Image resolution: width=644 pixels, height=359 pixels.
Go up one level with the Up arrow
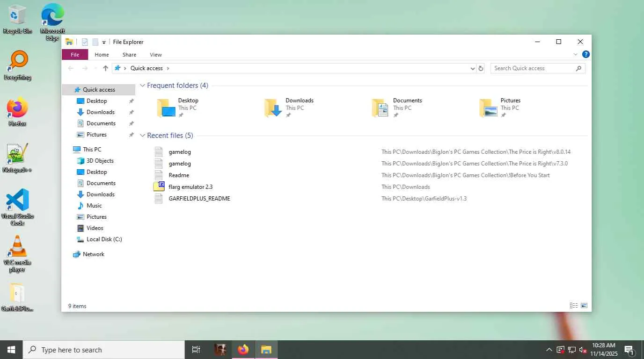click(x=105, y=68)
